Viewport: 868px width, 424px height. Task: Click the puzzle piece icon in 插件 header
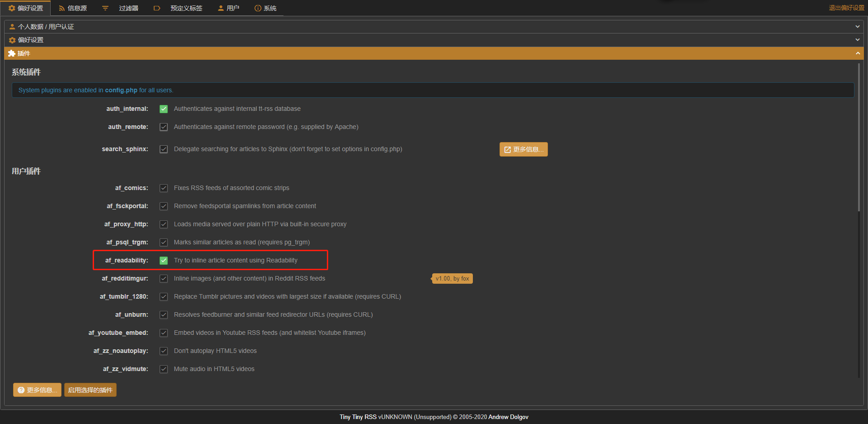[12, 53]
